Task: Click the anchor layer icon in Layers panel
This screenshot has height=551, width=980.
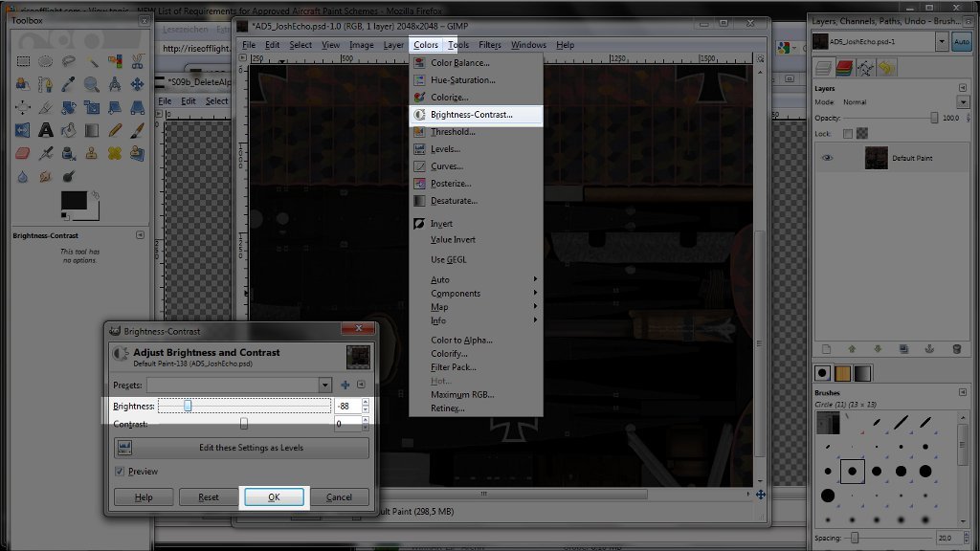Action: point(929,349)
